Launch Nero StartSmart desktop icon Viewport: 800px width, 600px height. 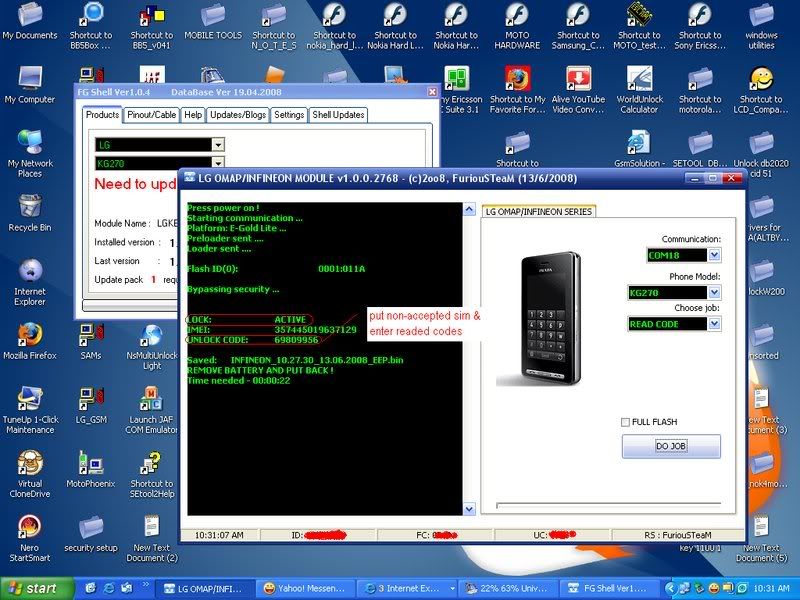click(x=30, y=538)
